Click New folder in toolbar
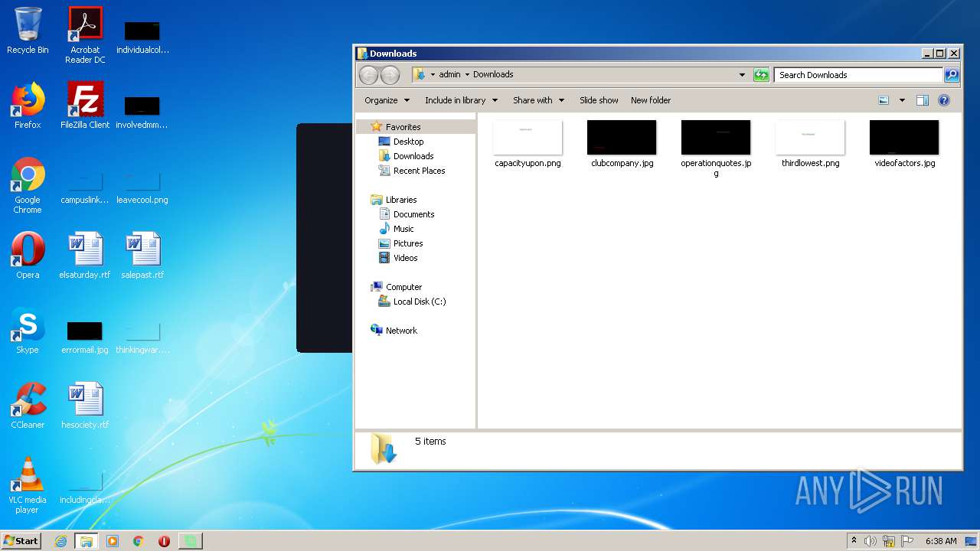The width and height of the screenshot is (980, 551). [651, 100]
